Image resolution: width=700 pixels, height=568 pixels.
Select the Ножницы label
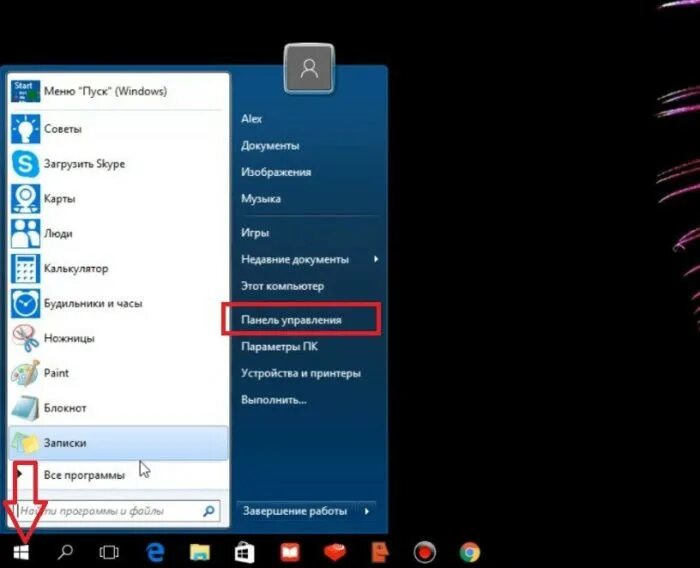(69, 338)
